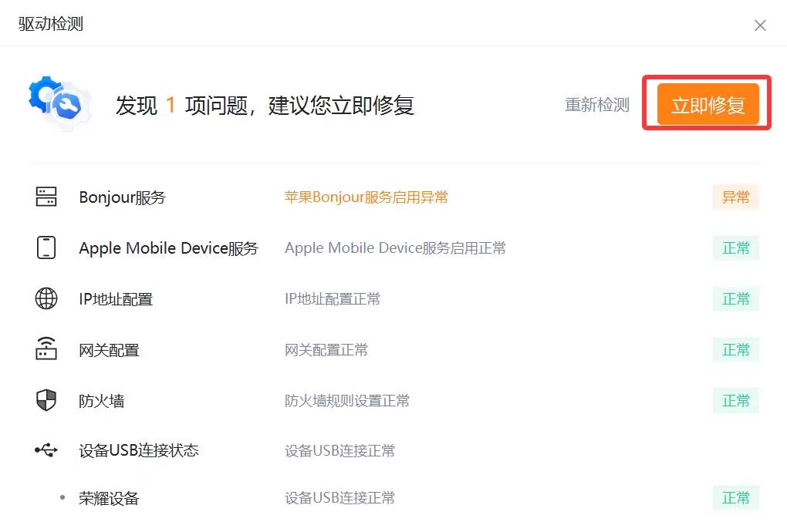Click the 正常 badge for 防火墙
The image size is (787, 532).
click(735, 401)
